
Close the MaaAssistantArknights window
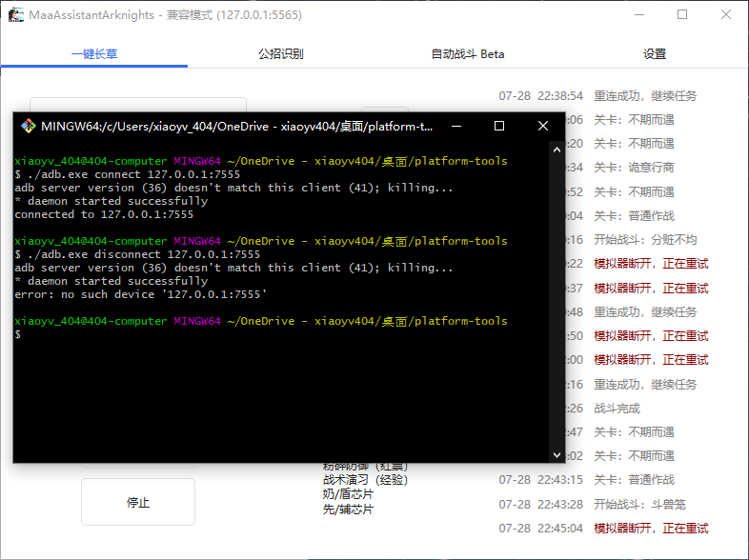[x=725, y=15]
